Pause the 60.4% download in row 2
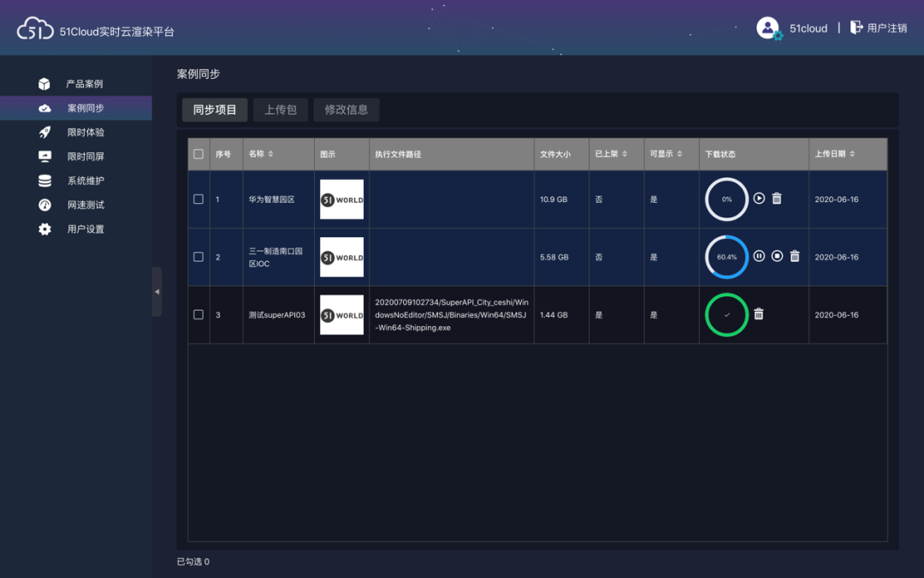The height and width of the screenshot is (578, 924). click(759, 256)
